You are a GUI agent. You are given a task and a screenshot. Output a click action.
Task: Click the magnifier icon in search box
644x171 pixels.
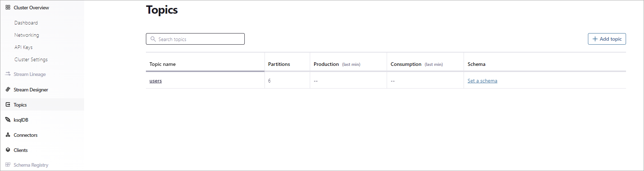tap(153, 39)
